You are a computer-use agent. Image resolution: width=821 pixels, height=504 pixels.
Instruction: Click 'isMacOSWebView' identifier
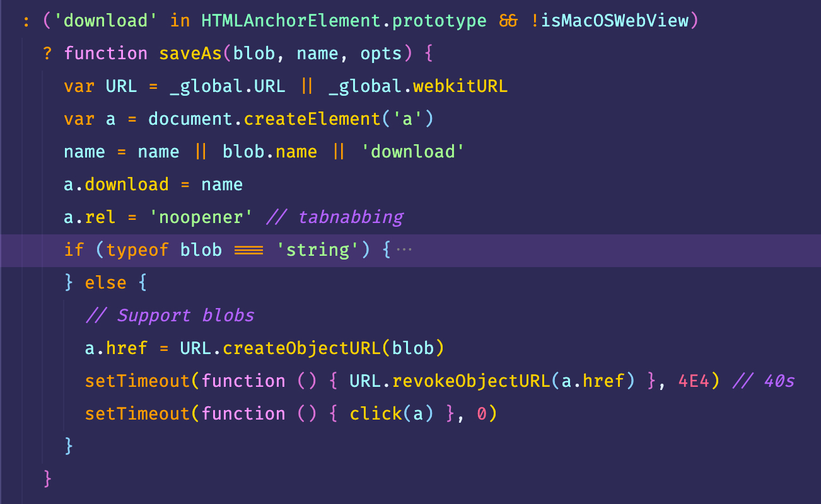click(x=615, y=21)
